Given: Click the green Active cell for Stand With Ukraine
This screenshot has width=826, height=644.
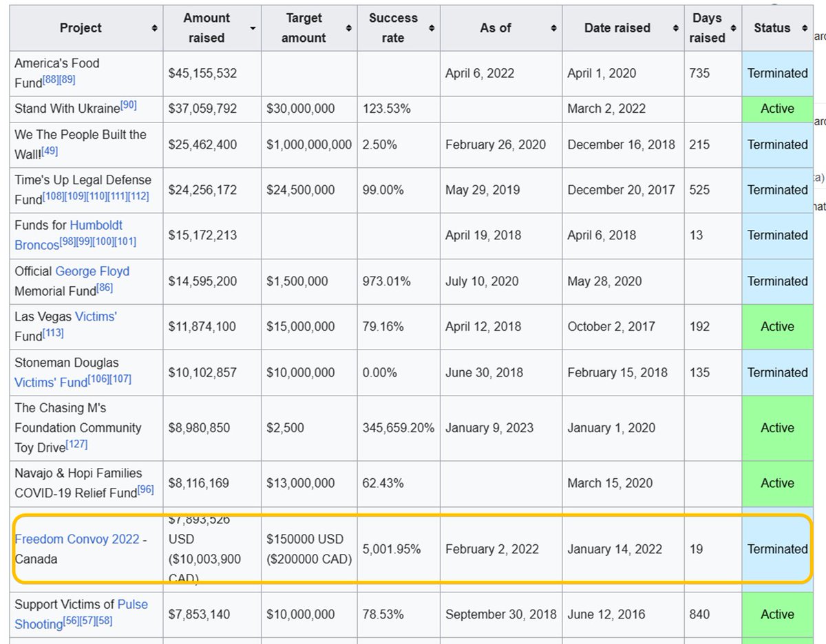Looking at the screenshot, I should pyautogui.click(x=777, y=109).
